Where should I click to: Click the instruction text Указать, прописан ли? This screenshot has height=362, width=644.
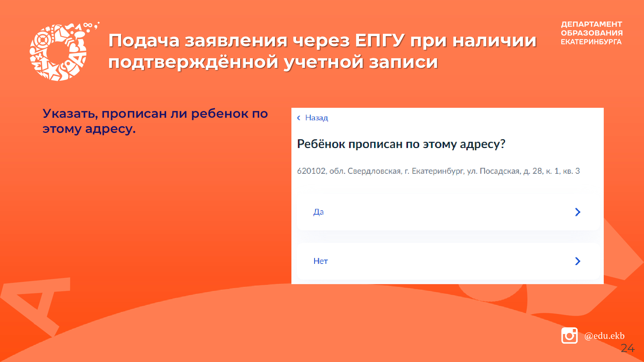point(155,121)
